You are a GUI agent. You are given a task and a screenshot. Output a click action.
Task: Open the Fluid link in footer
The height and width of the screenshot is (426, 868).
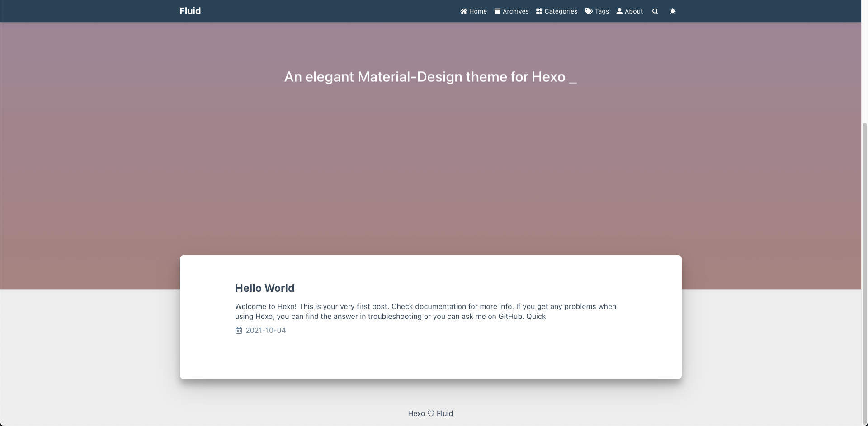[x=444, y=413]
